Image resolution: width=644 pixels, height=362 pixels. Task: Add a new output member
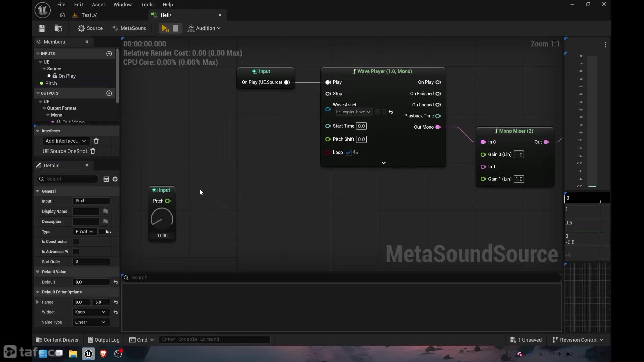(109, 93)
